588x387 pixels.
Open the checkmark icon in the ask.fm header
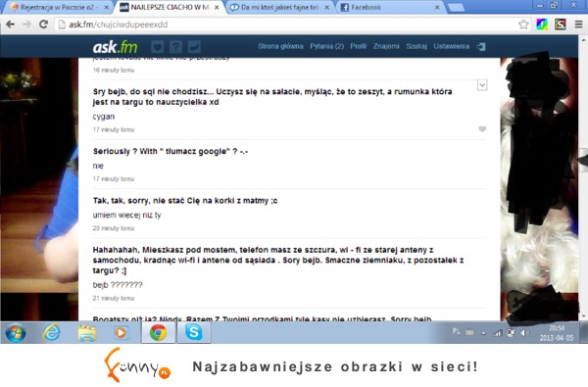(x=194, y=47)
